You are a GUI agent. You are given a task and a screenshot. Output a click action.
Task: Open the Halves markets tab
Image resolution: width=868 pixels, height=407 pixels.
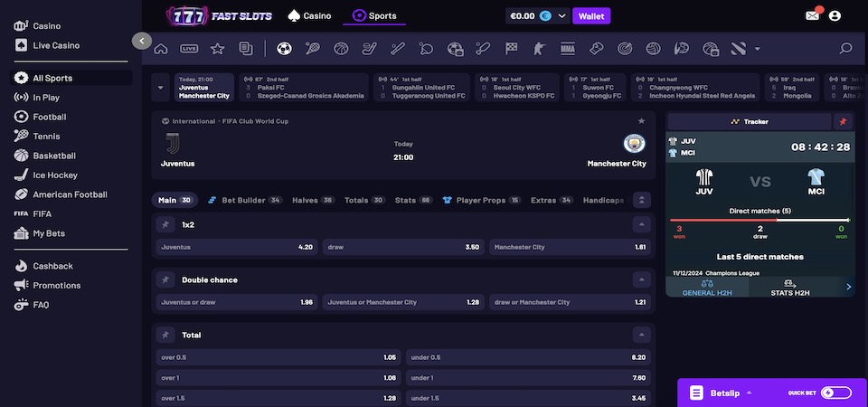pyautogui.click(x=314, y=201)
